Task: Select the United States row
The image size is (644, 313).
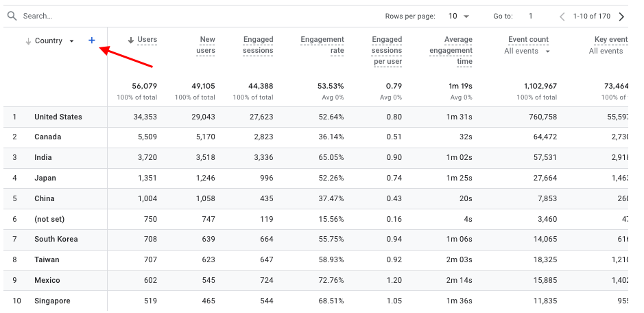Action: 58,117
